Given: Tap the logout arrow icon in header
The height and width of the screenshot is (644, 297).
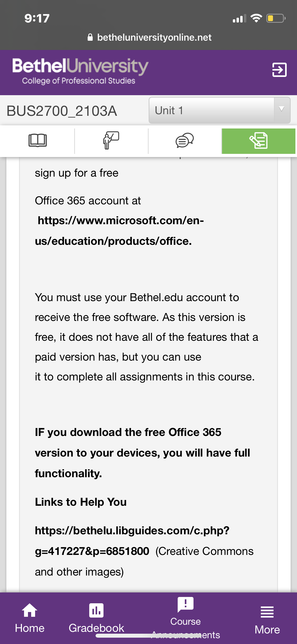Looking at the screenshot, I should click(x=279, y=70).
